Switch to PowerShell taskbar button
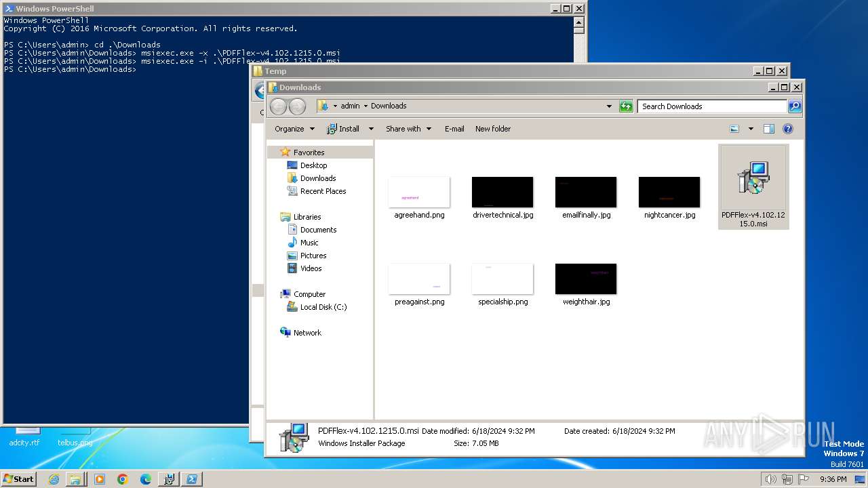868x488 pixels. 192,479
